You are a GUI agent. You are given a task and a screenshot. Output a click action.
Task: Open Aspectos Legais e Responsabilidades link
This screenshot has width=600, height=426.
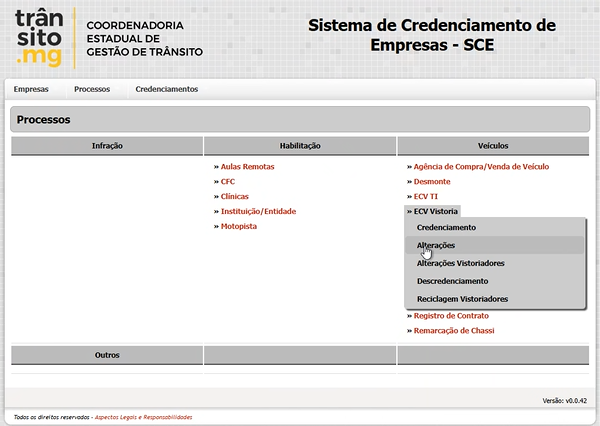[143, 417]
